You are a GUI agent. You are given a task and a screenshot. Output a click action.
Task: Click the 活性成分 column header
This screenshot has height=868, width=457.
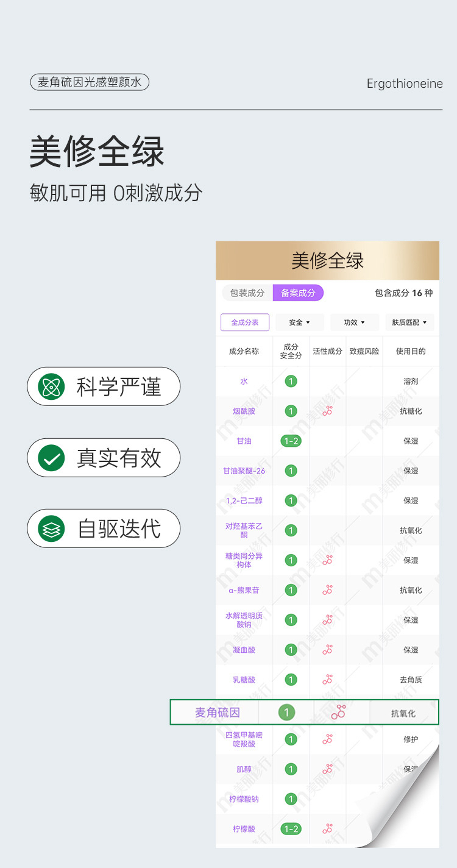328,352
